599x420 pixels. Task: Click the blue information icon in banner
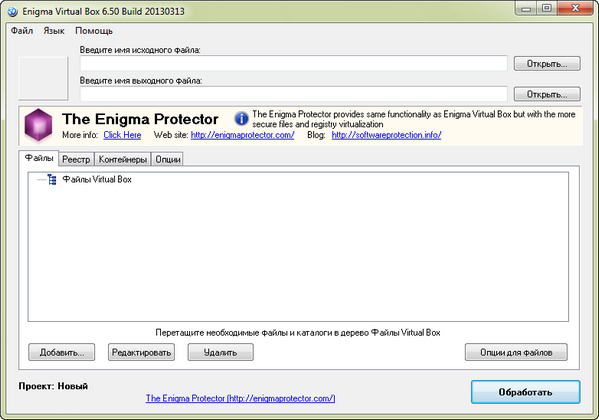(241, 118)
